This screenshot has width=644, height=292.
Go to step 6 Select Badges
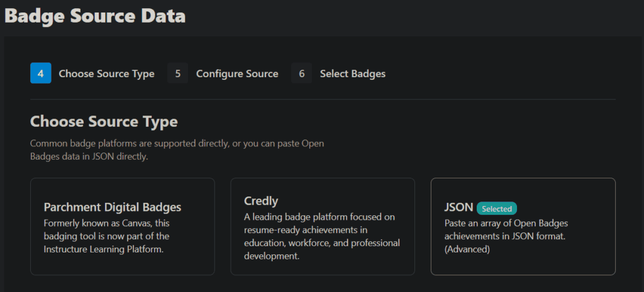coord(339,73)
